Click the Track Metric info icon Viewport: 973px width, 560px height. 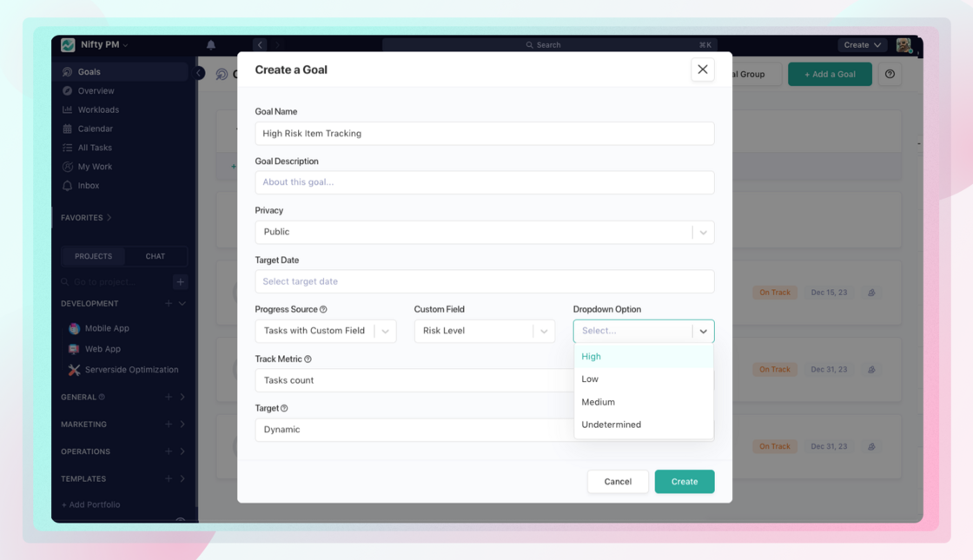[x=308, y=359]
